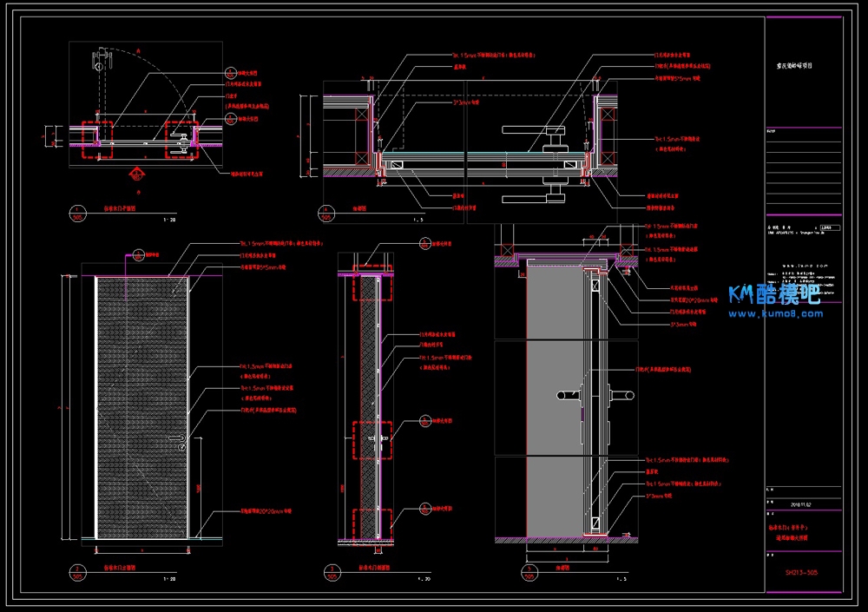The height and width of the screenshot is (612, 868).
Task: Click the left red dashed detail box in plan view
Action: (96, 139)
